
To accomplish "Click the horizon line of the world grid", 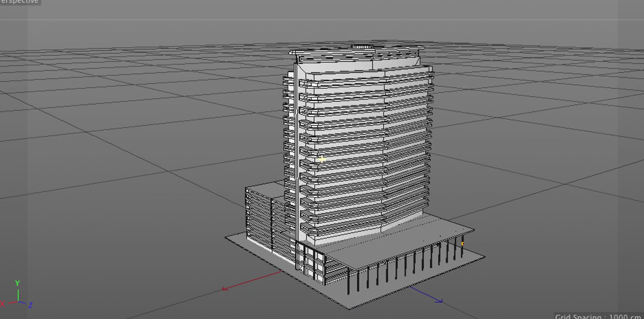I will (161, 19).
